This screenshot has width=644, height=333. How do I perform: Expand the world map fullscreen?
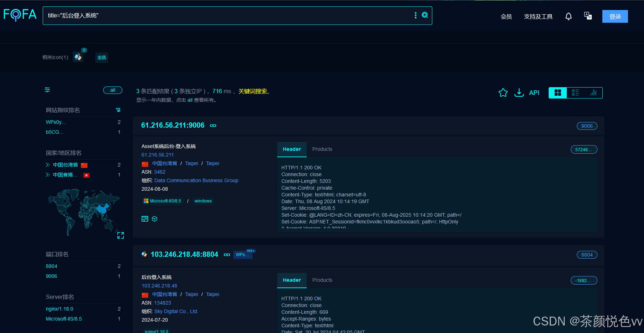pos(121,235)
